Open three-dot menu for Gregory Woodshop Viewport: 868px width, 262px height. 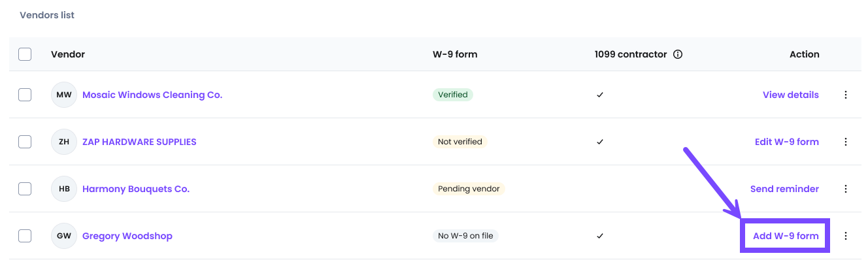[x=846, y=236]
